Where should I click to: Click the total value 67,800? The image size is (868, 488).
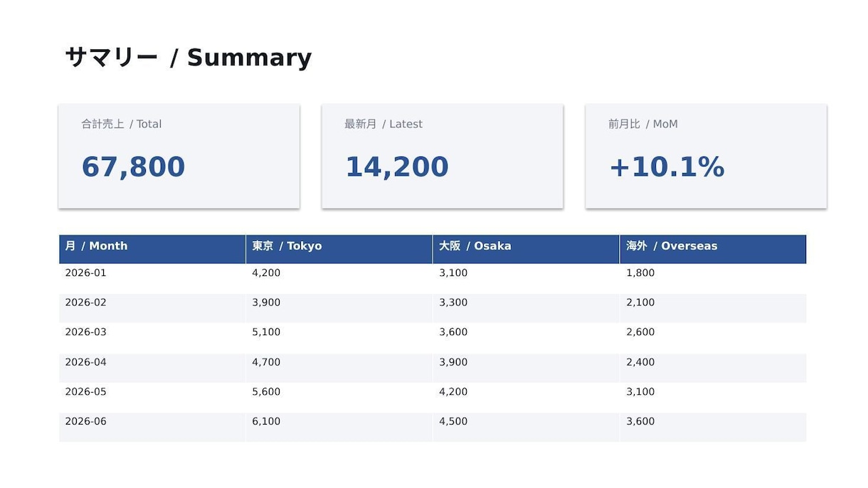click(133, 167)
